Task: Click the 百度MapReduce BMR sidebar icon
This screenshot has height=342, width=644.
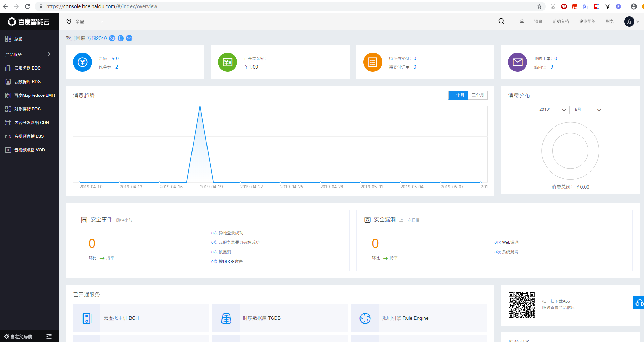Action: [8, 95]
